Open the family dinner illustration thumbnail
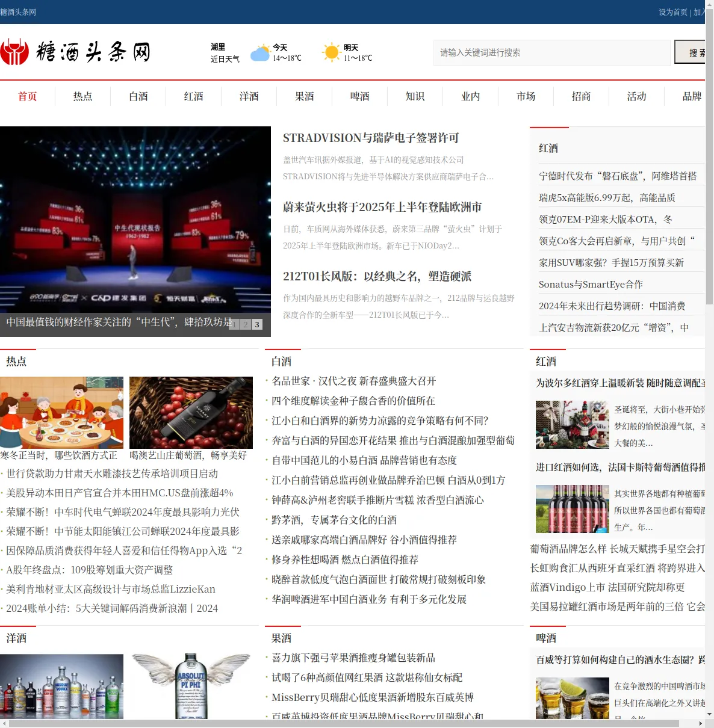The image size is (714, 728). (61, 413)
